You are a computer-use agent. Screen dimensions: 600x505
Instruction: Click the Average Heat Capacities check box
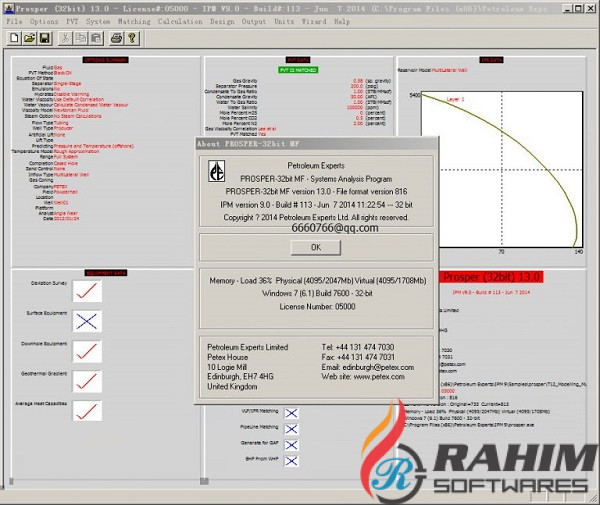tap(87, 411)
